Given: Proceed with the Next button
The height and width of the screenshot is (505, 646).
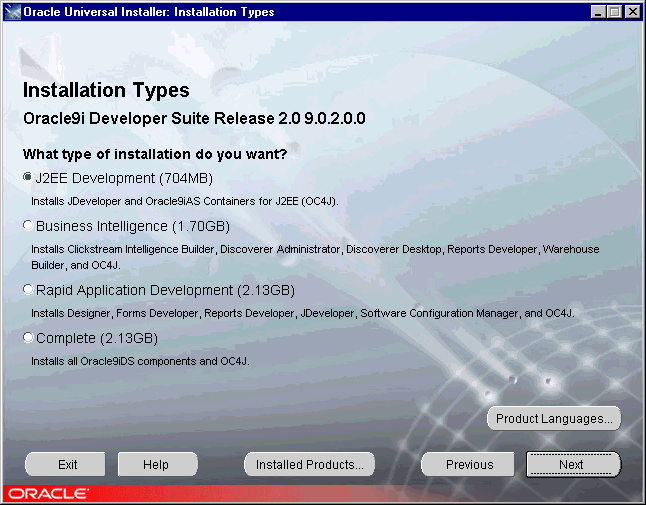Looking at the screenshot, I should (573, 464).
